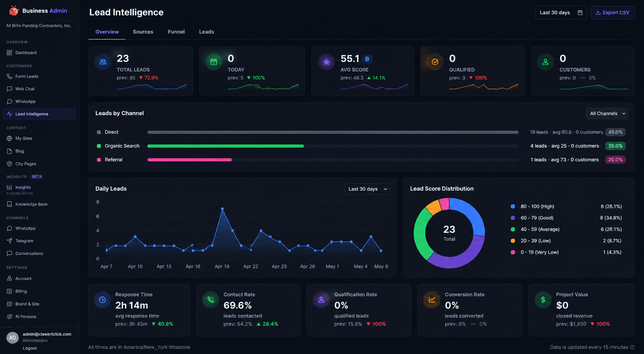Click the Response Time clock icon
This screenshot has height=354, width=644.
[102, 300]
